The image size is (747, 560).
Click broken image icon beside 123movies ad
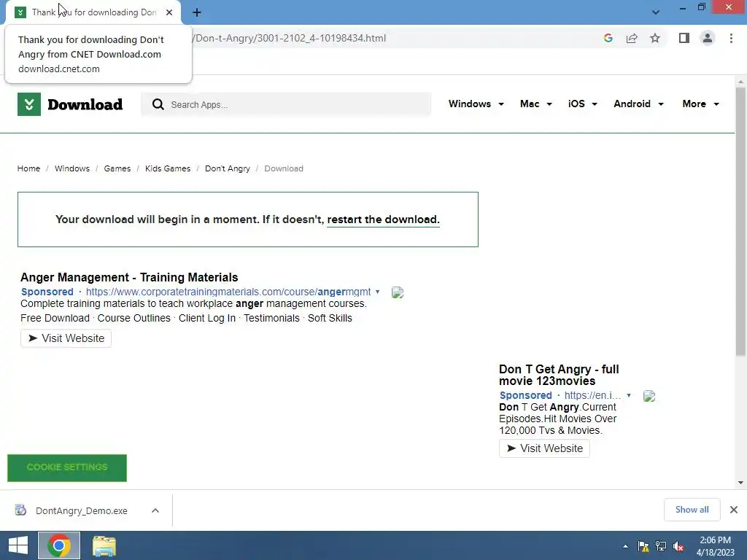649,396
